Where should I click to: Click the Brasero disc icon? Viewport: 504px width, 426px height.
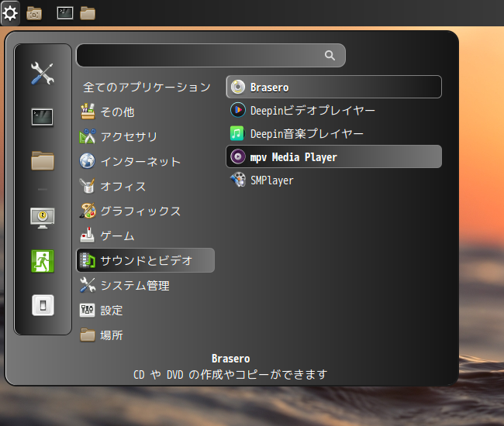tap(238, 87)
